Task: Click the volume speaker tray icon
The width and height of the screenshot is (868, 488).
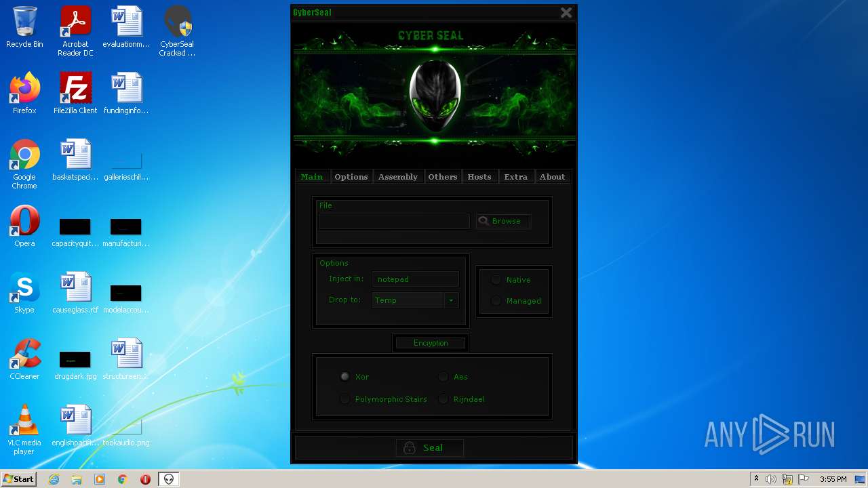Action: coord(771,479)
